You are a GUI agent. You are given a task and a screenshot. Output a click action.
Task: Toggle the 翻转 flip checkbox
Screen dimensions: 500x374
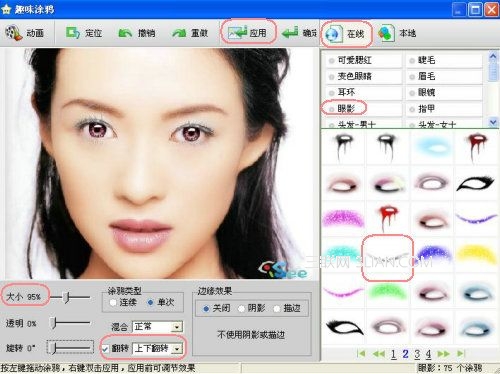click(105, 349)
